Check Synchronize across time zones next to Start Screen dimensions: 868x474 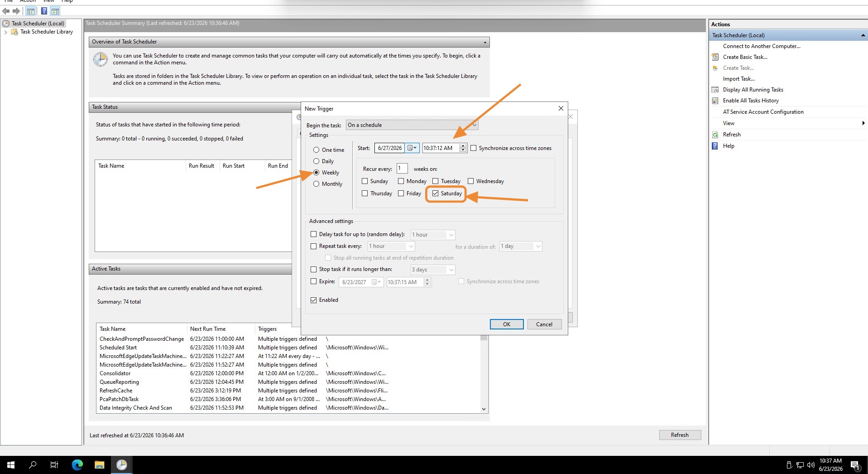[x=474, y=148]
